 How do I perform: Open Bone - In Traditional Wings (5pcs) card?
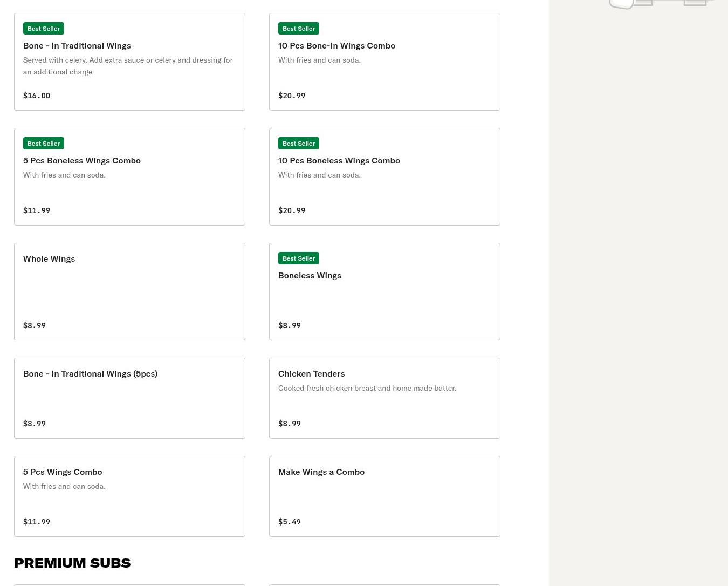coord(129,398)
